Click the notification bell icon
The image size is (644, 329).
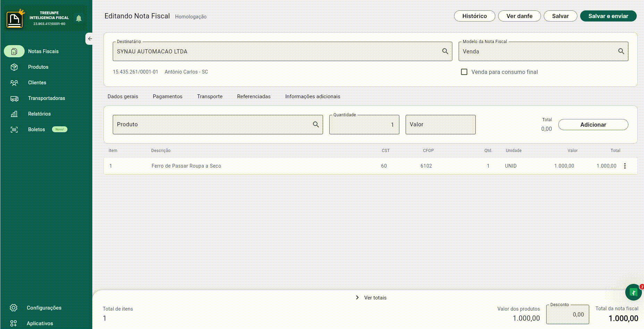tap(79, 18)
